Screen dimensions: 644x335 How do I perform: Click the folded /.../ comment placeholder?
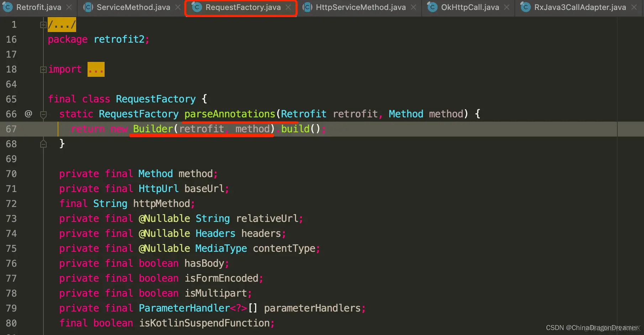[x=62, y=25]
